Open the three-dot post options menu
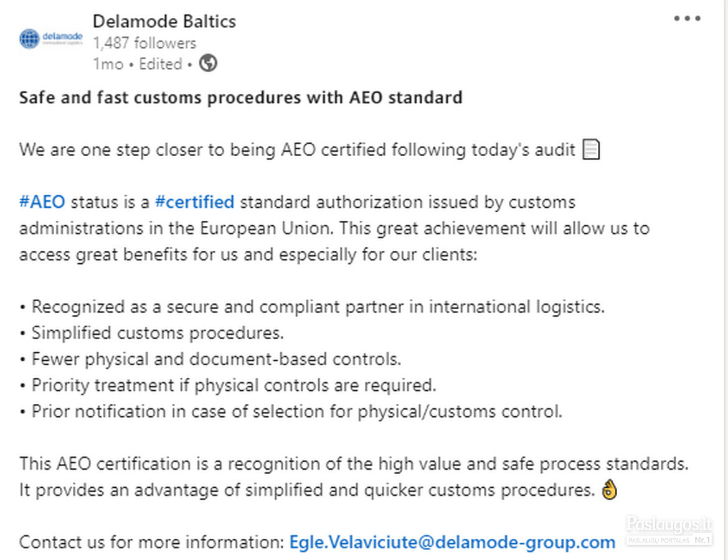Screen dimensions: 728x560 pos(687,19)
